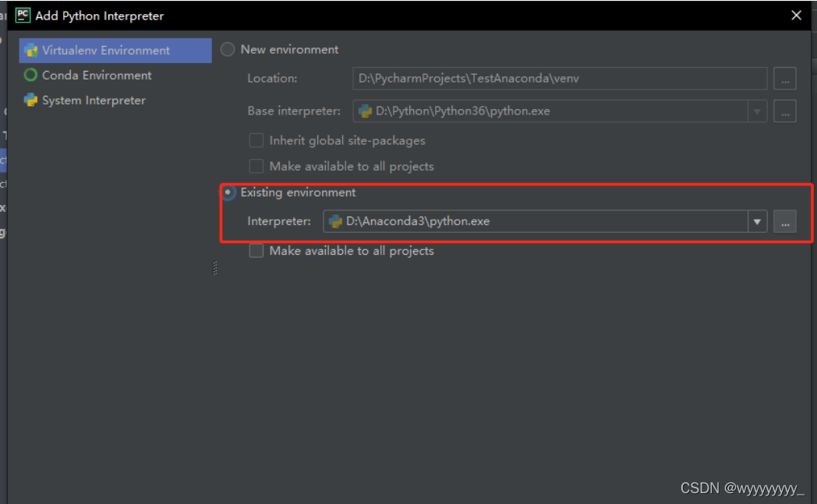The image size is (817, 504).
Task: Browse for Base interpreter with ellipsis button
Action: click(785, 111)
